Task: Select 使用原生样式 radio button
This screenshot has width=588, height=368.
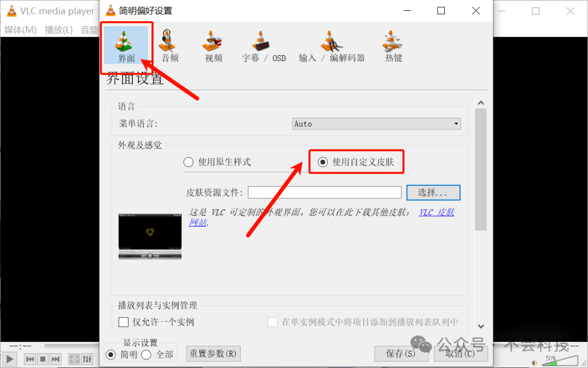Action: tap(188, 161)
